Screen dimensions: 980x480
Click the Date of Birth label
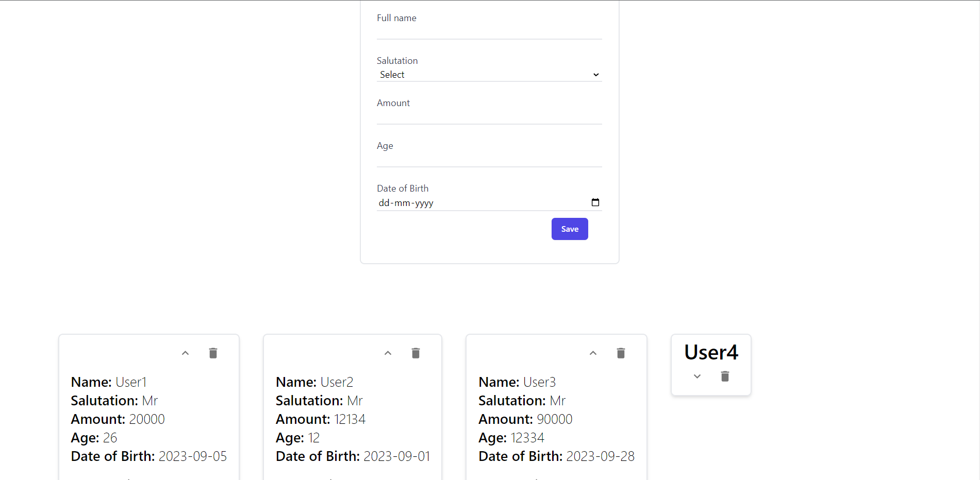coord(403,188)
